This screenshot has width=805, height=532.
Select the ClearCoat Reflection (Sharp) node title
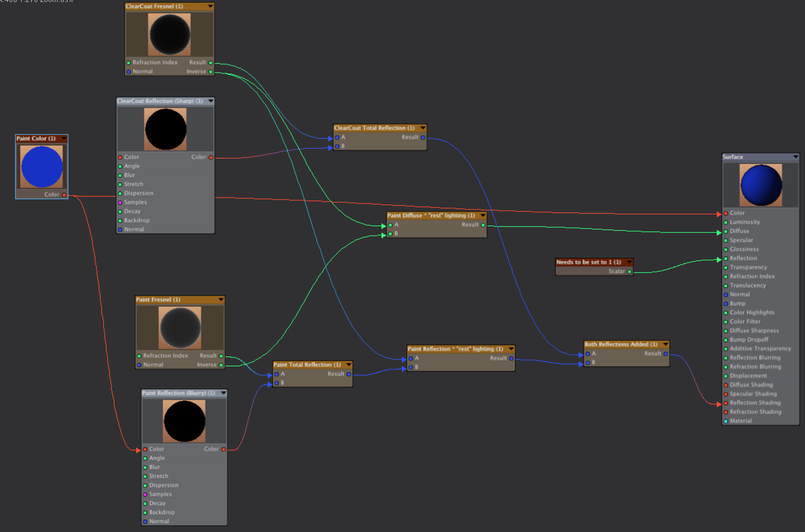(160, 101)
